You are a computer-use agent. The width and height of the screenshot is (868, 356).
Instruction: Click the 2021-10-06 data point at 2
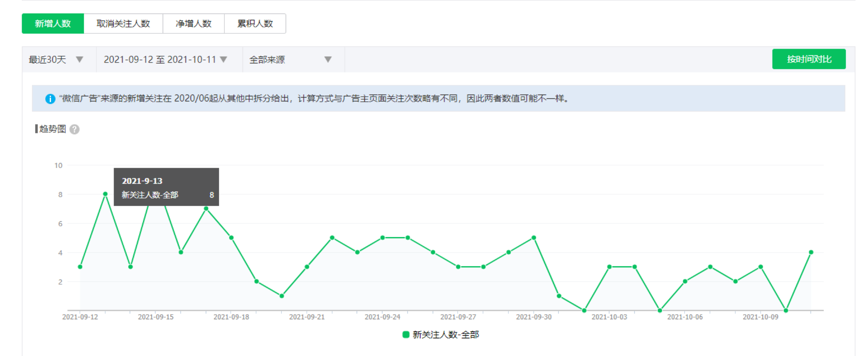(x=685, y=281)
